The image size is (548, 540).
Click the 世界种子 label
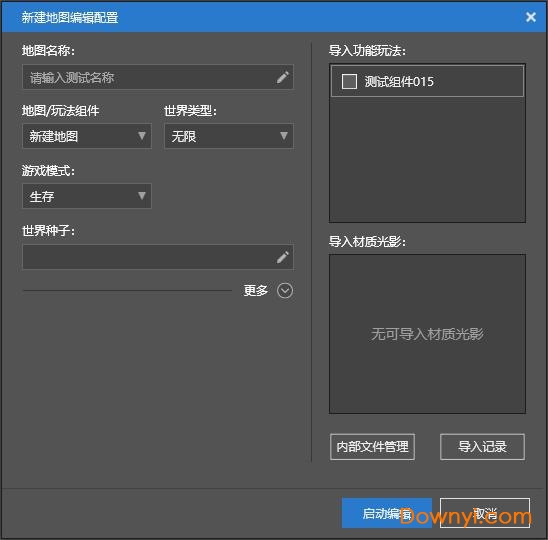(48, 231)
